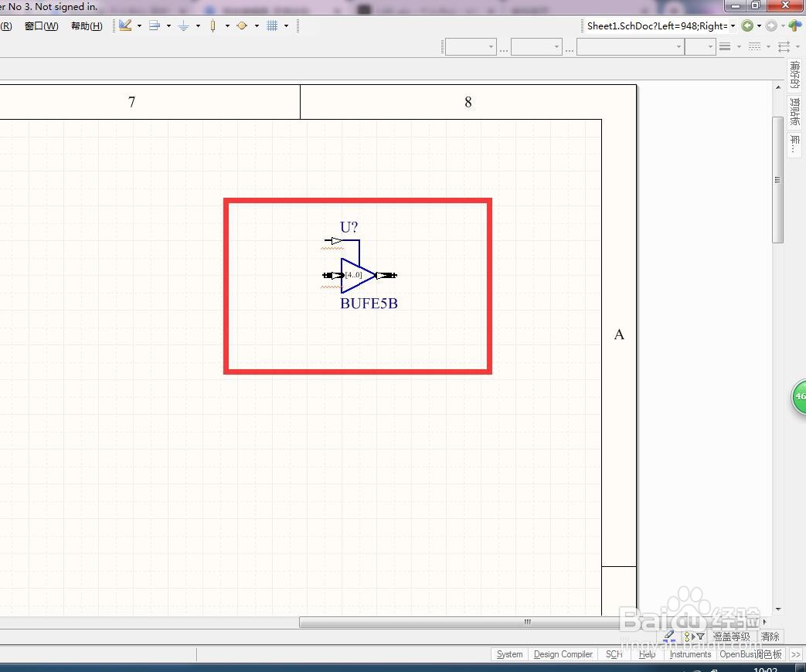This screenshot has width=806, height=672.
Task: Click the 遮盖等级 mask level button
Action: click(x=732, y=636)
